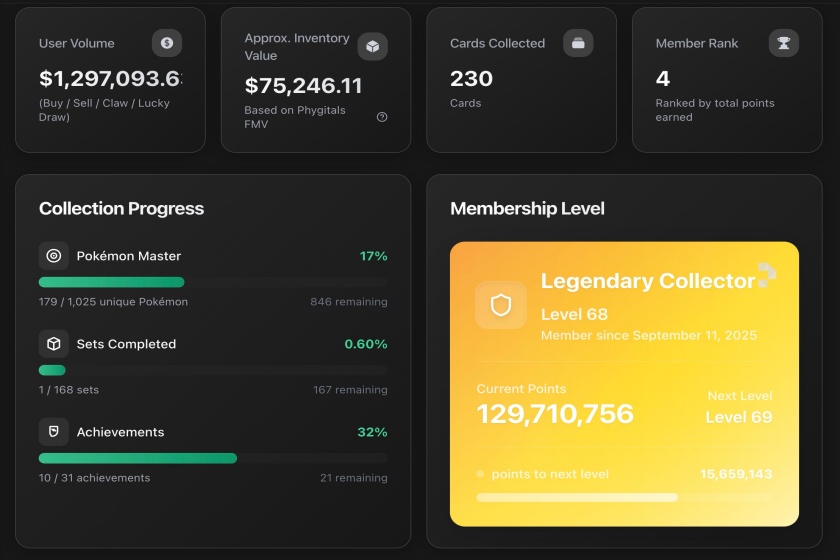Viewport: 840px width, 560px height.
Task: Click the Sets Completed box icon
Action: pyautogui.click(x=54, y=344)
